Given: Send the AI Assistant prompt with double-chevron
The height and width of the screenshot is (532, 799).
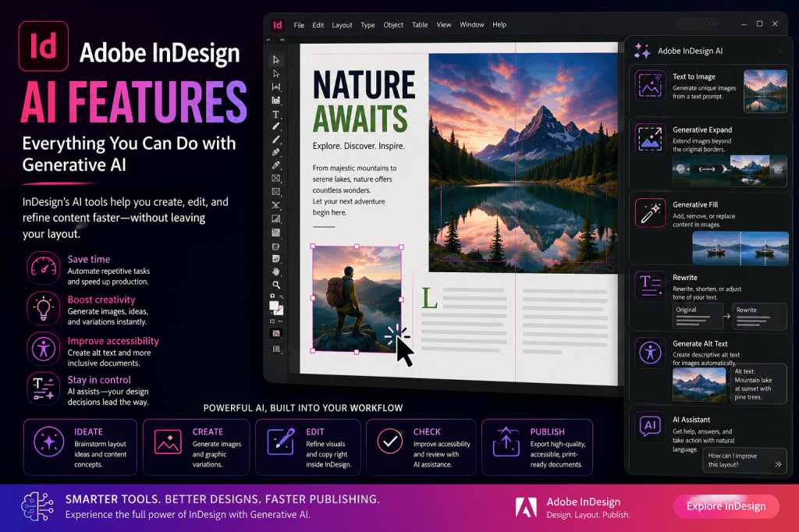Looking at the screenshot, I should point(778,464).
